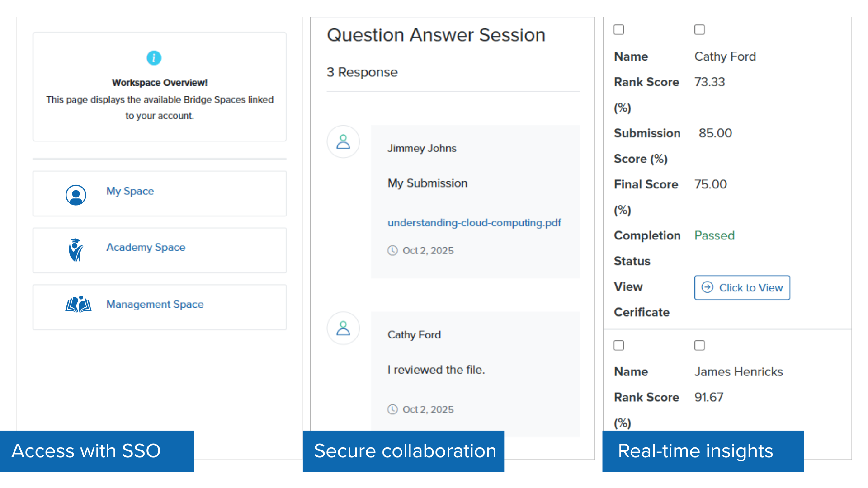Image resolution: width=868 pixels, height=488 pixels.
Task: Open the My Space link
Action: 130,191
